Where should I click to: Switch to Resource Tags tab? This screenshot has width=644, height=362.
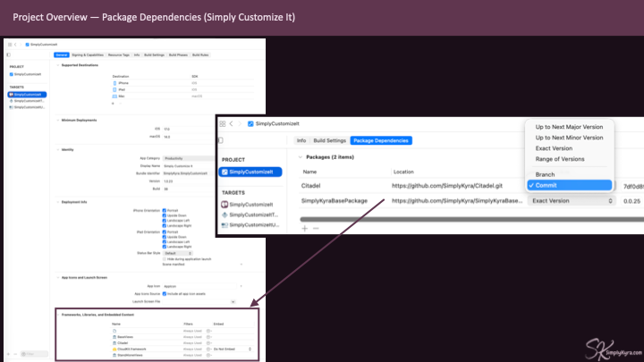pyautogui.click(x=119, y=55)
